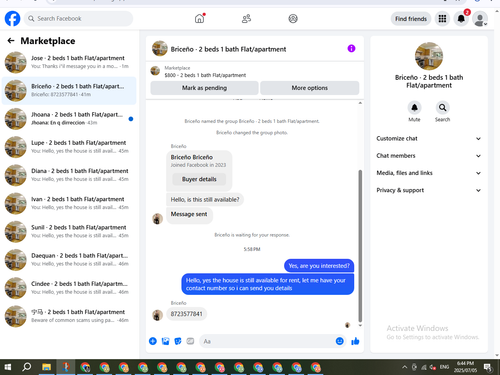Viewport: 500px width, 375px height.
Task: Select the Briceño conversation in the list
Action: tap(69, 90)
